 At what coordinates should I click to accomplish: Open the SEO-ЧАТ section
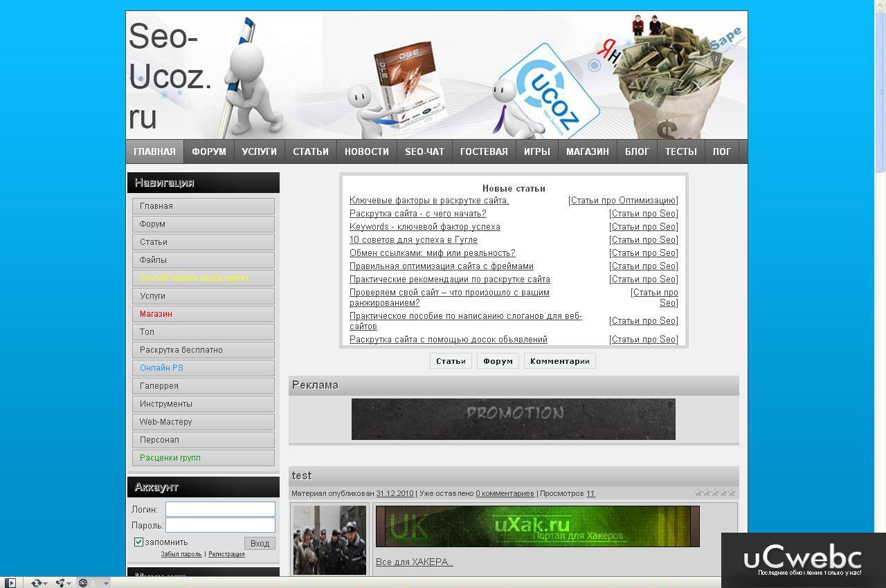[424, 151]
